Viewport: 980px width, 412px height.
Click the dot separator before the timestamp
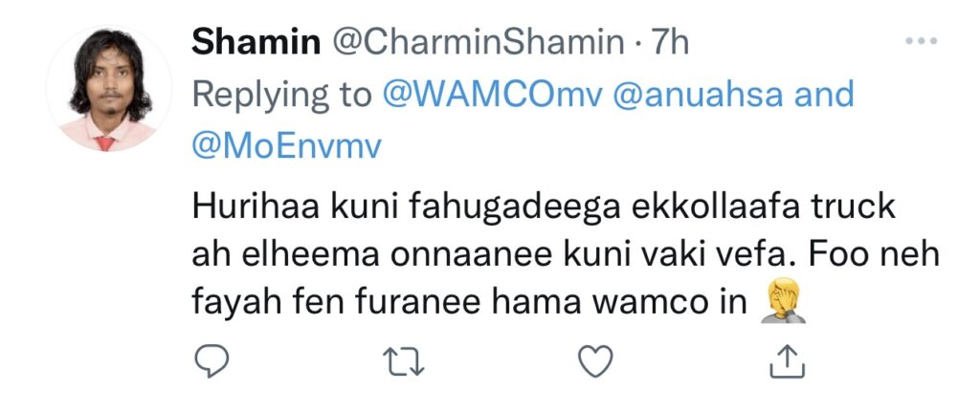[x=637, y=44]
